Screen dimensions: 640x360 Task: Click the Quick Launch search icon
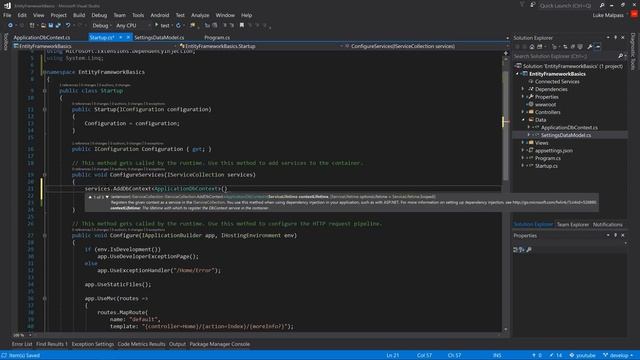pos(602,5)
